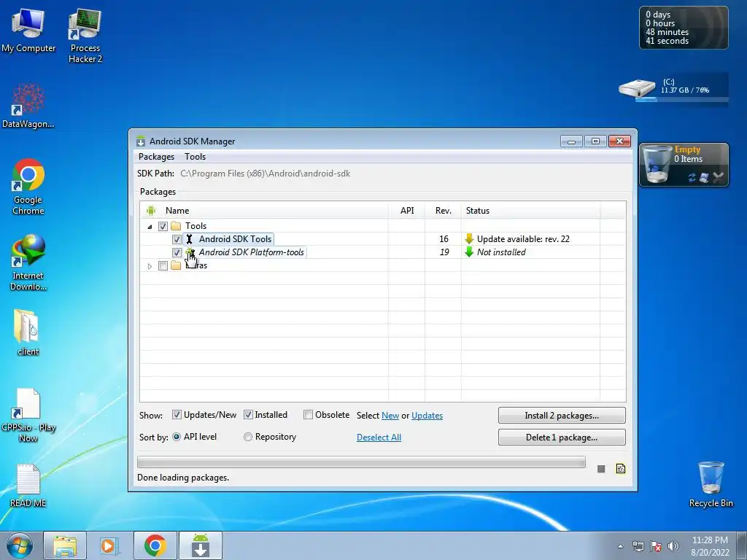The width and height of the screenshot is (747, 560).
Task: Click the Windows Start orb
Action: (x=19, y=545)
